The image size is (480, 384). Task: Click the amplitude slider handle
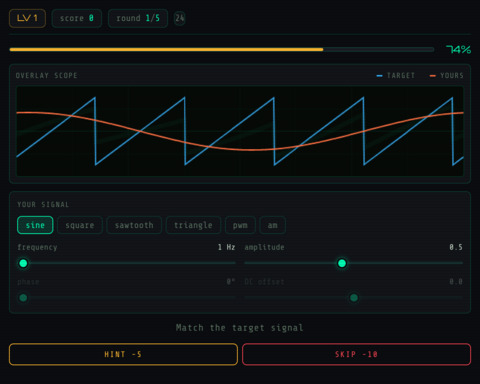click(342, 263)
